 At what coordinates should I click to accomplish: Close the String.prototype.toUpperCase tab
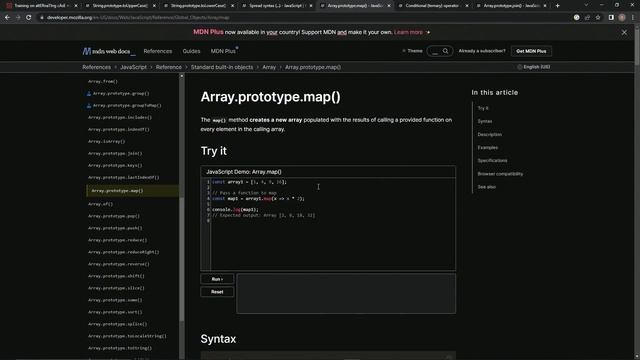coord(154,6)
